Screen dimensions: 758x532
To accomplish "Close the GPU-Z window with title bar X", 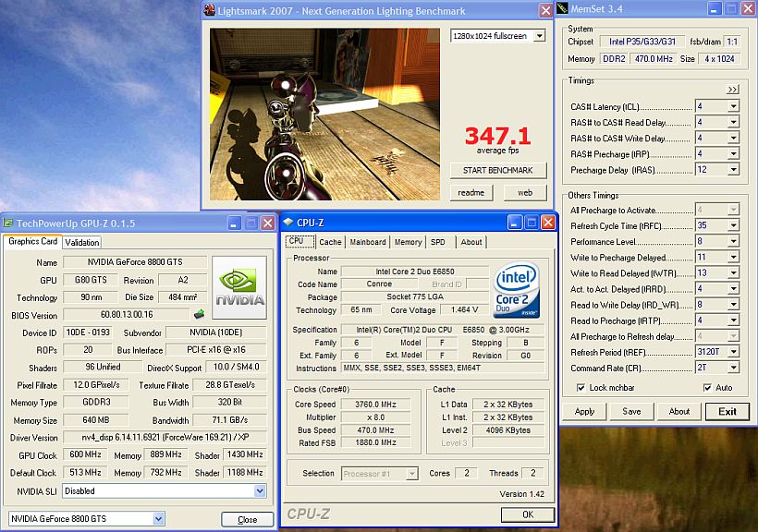I will click(267, 224).
